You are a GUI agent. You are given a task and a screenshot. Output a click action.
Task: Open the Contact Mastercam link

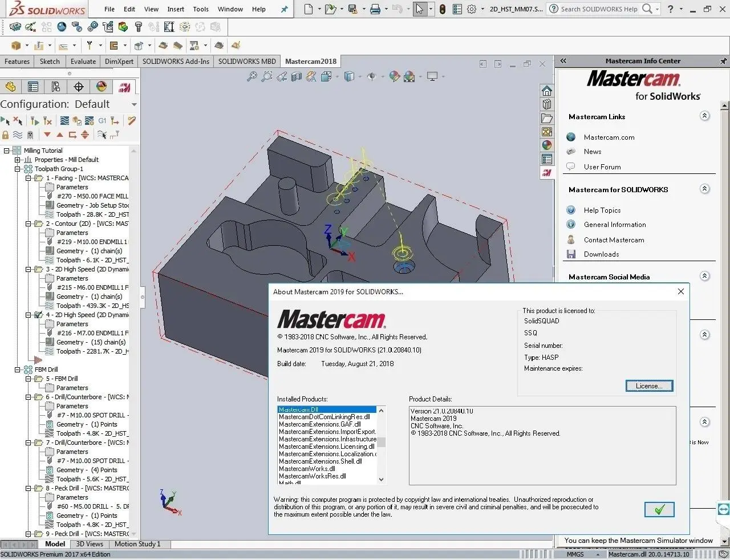614,240
